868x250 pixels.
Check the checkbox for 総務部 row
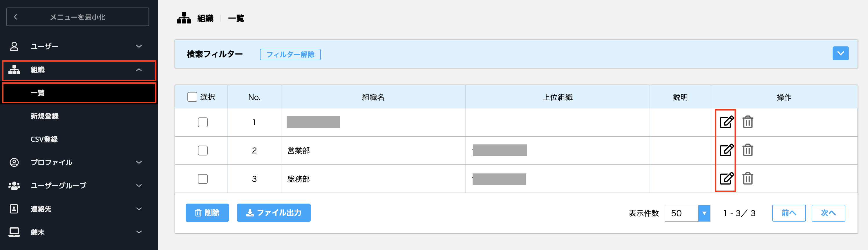[202, 179]
